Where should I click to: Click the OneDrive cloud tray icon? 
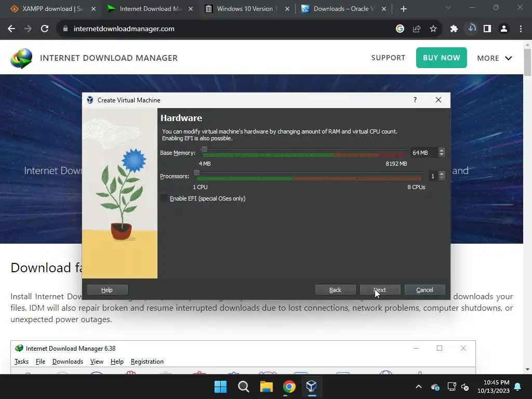[x=435, y=387]
